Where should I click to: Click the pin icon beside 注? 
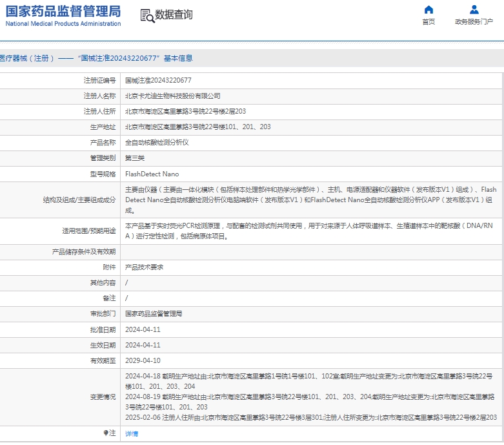pos(106,433)
